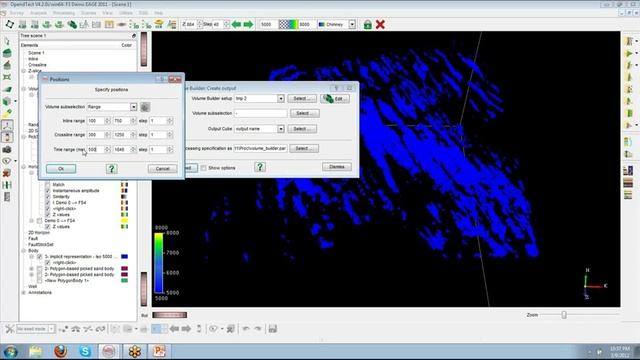Open the Survey menu

coord(17,13)
